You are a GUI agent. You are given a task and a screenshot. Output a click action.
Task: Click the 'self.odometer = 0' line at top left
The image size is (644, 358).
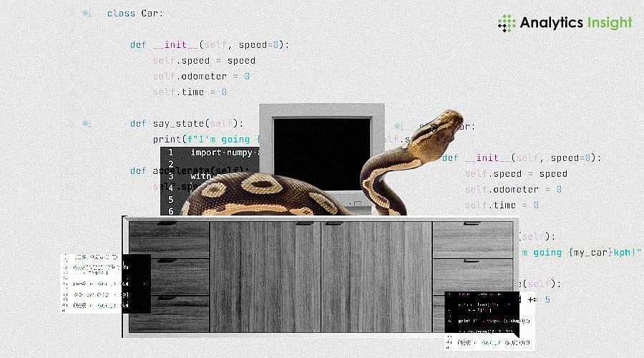click(200, 77)
